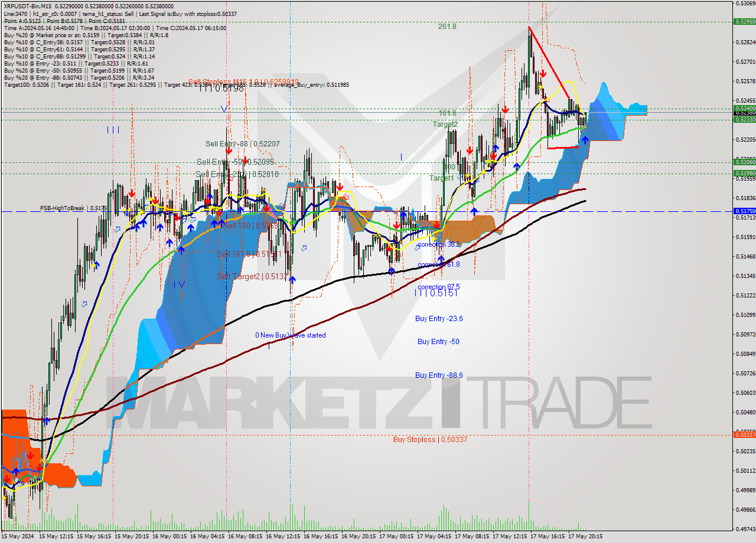Image resolution: width=756 pixels, height=543 pixels.
Task: Click the 0.52578 price axis value
Action: pyautogui.click(x=745, y=81)
